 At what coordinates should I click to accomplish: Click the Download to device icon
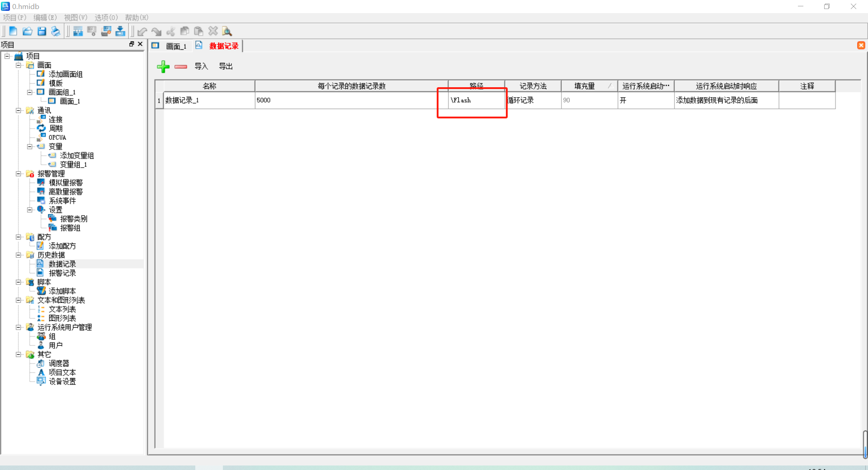(120, 31)
